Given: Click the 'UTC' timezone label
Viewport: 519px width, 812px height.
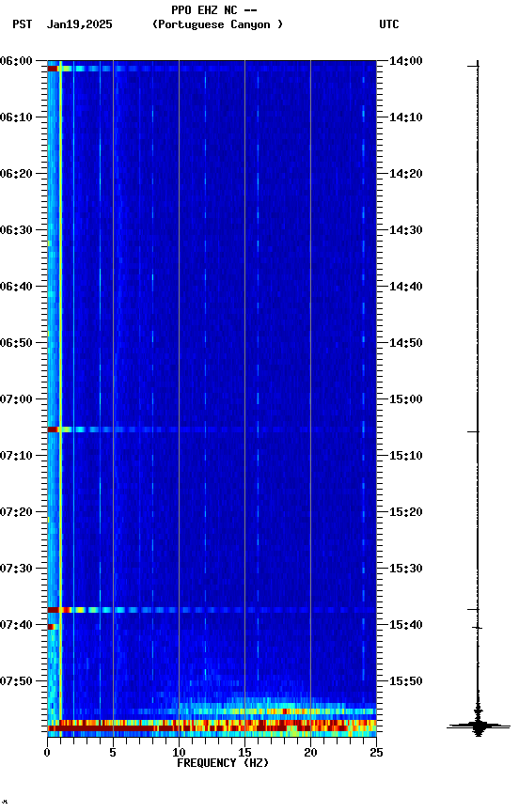Looking at the screenshot, I should [x=389, y=24].
